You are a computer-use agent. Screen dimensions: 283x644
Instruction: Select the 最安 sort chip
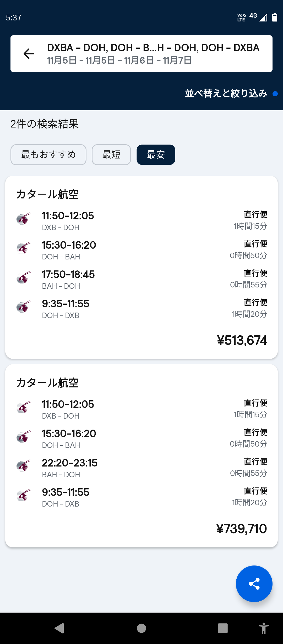click(x=156, y=155)
